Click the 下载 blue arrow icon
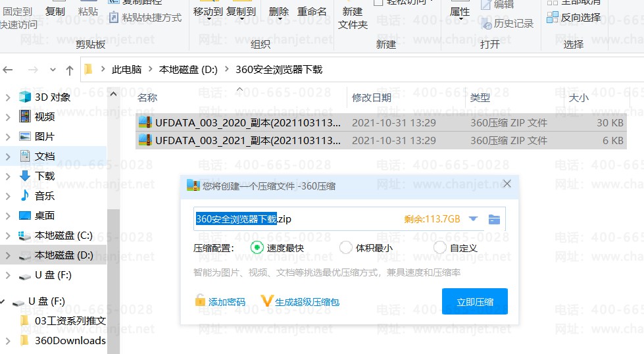Viewport: 644px width, 354px height. [24, 176]
